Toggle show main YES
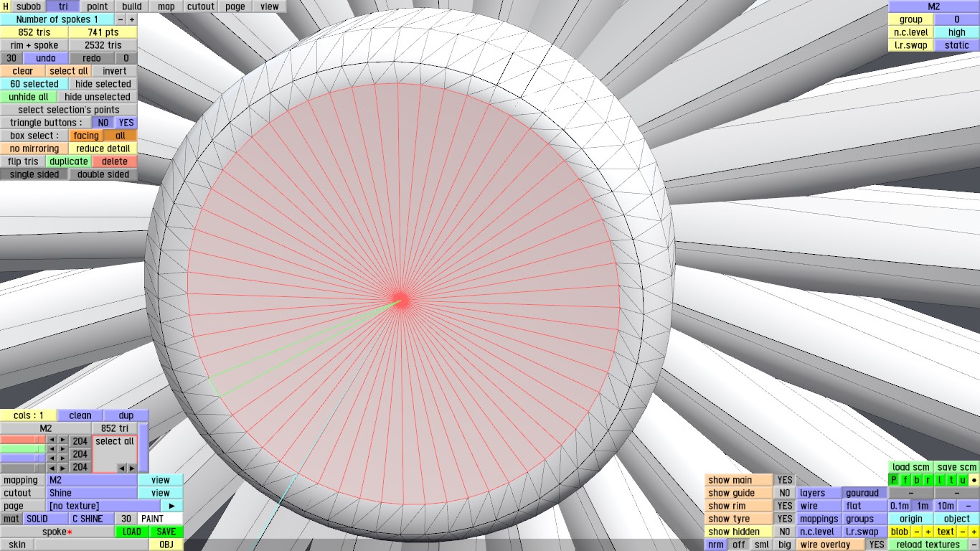 click(x=785, y=480)
